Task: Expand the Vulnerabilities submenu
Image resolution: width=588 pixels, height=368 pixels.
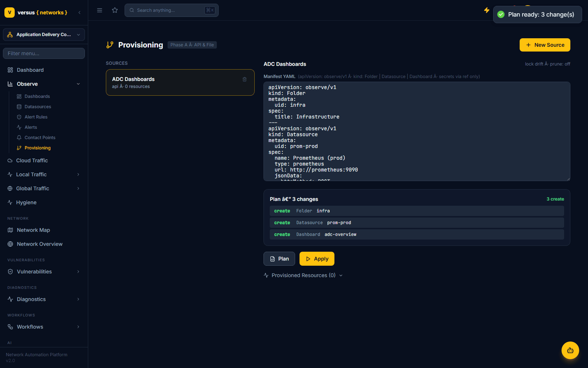Action: 78,272
